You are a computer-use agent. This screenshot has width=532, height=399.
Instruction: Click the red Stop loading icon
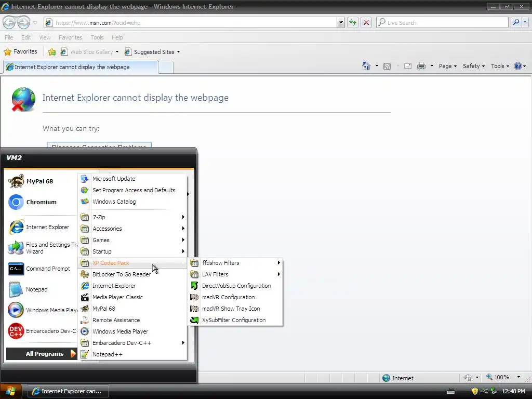tap(366, 23)
